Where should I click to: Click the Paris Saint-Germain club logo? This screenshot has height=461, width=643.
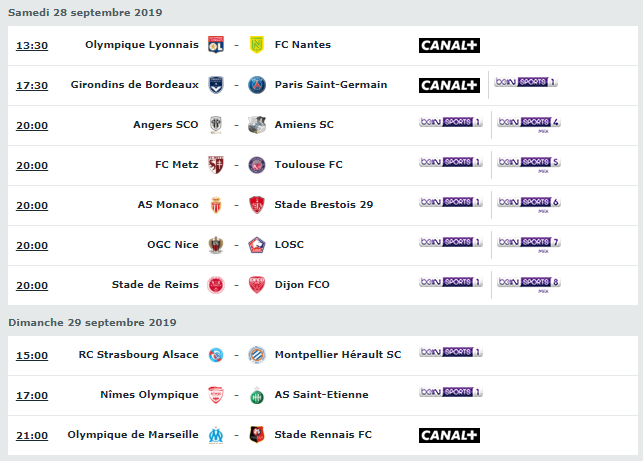pos(257,85)
